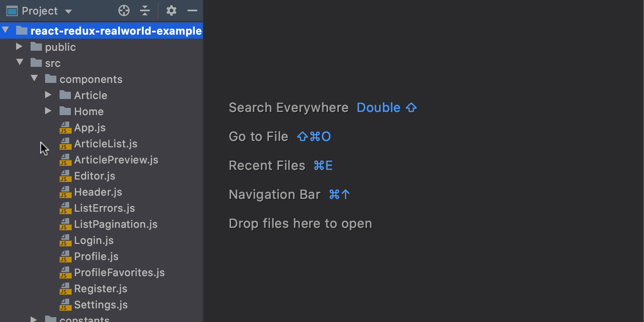
Task: Open the Project view dropdown arrow
Action: click(68, 11)
